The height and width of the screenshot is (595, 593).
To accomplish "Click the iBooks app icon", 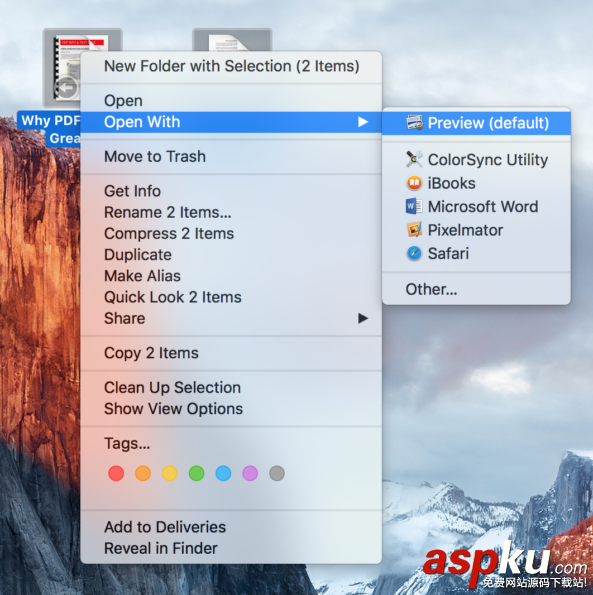I will [414, 183].
